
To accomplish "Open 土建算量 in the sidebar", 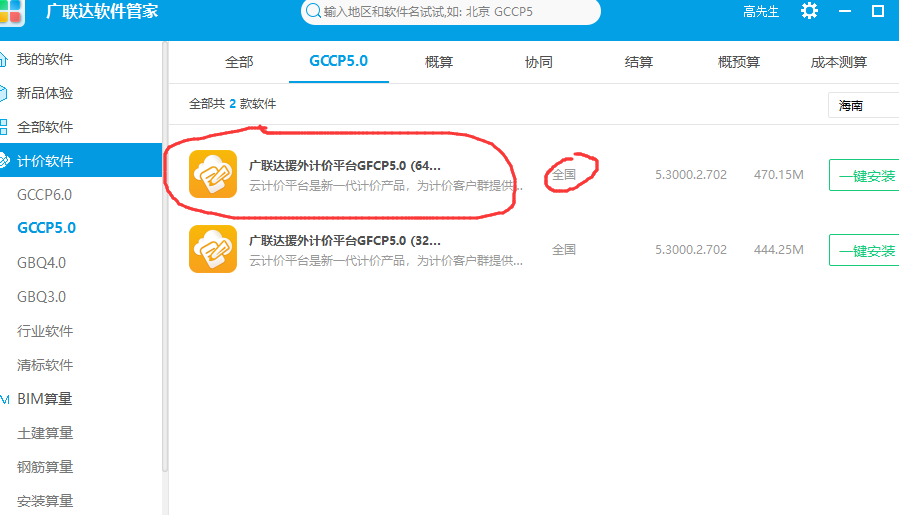I will click(45, 433).
